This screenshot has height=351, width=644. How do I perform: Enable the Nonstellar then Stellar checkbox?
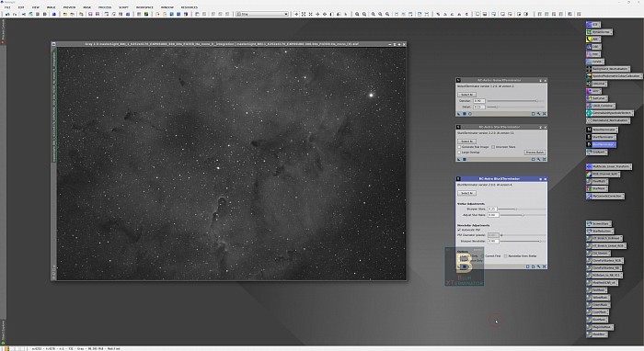pyautogui.click(x=506, y=255)
